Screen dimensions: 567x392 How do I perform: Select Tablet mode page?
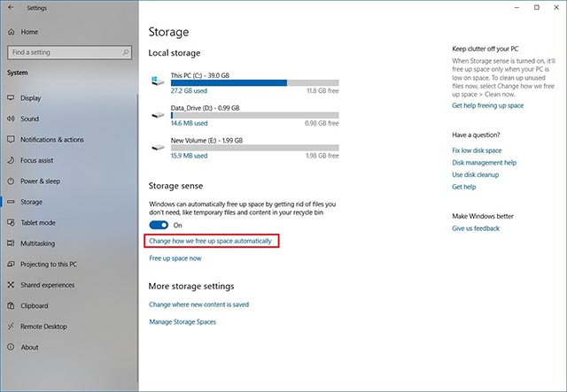click(38, 223)
